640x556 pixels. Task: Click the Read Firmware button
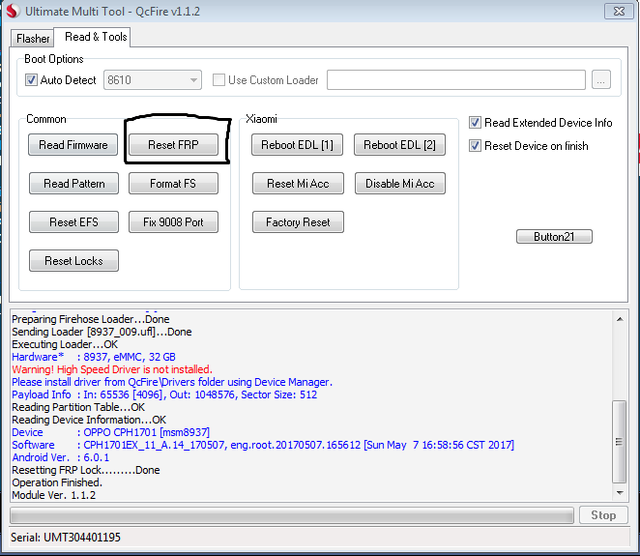(73, 145)
